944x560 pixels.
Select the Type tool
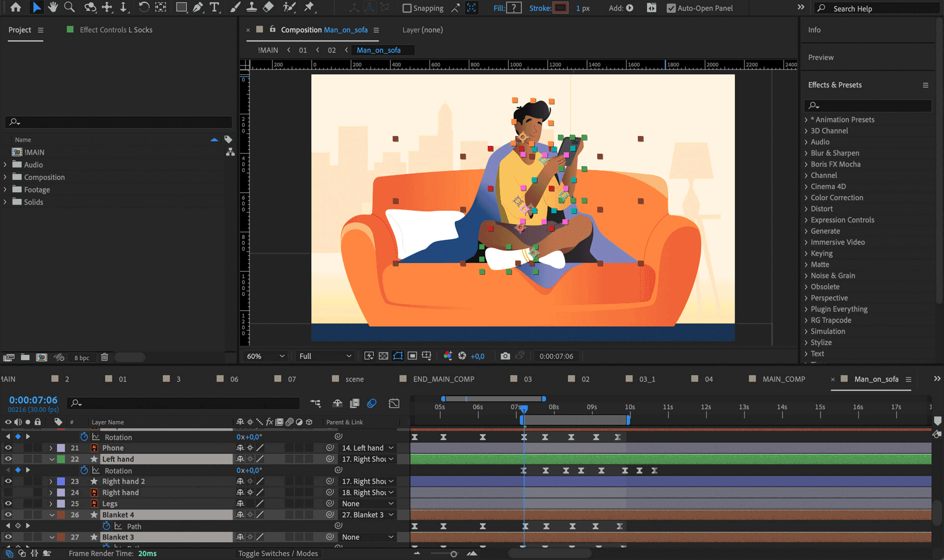(214, 7)
